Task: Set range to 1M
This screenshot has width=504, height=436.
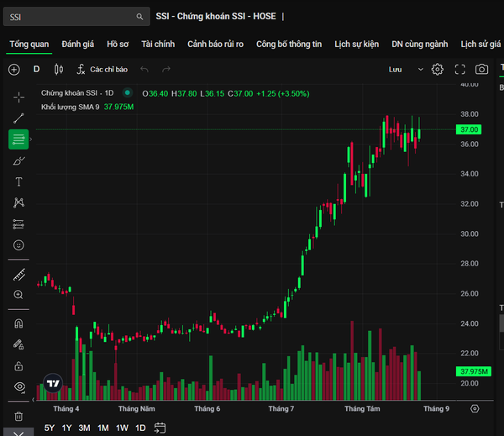Action: point(102,428)
